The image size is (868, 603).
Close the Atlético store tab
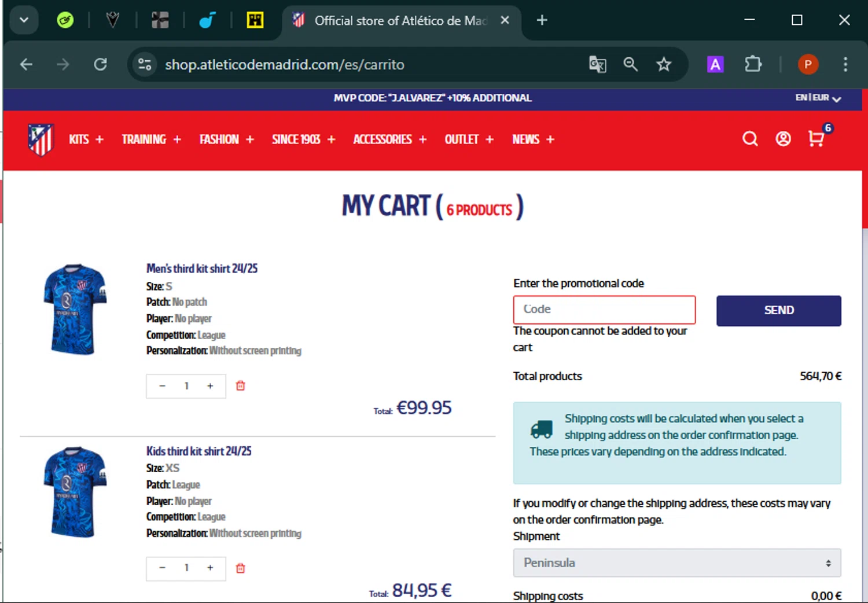pyautogui.click(x=505, y=20)
